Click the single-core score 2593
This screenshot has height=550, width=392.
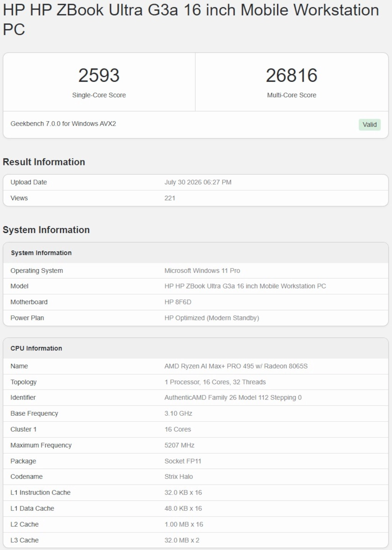point(99,75)
